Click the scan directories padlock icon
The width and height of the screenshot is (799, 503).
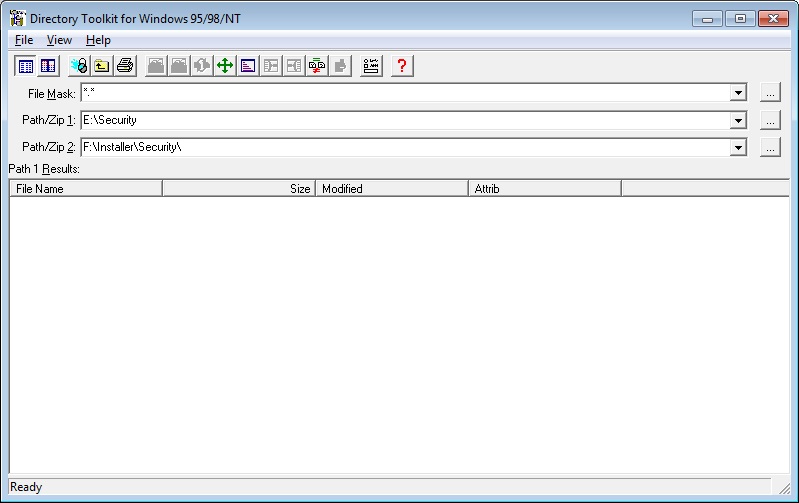[79, 66]
